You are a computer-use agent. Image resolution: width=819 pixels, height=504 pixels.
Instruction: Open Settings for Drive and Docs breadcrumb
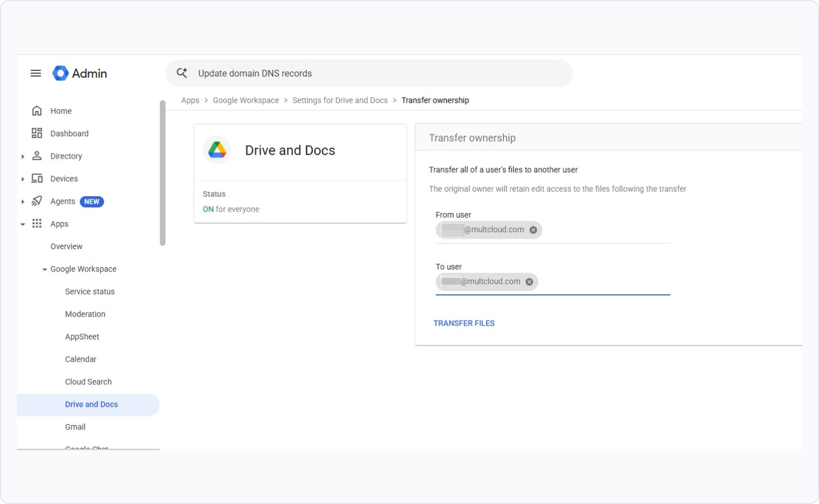coord(340,100)
